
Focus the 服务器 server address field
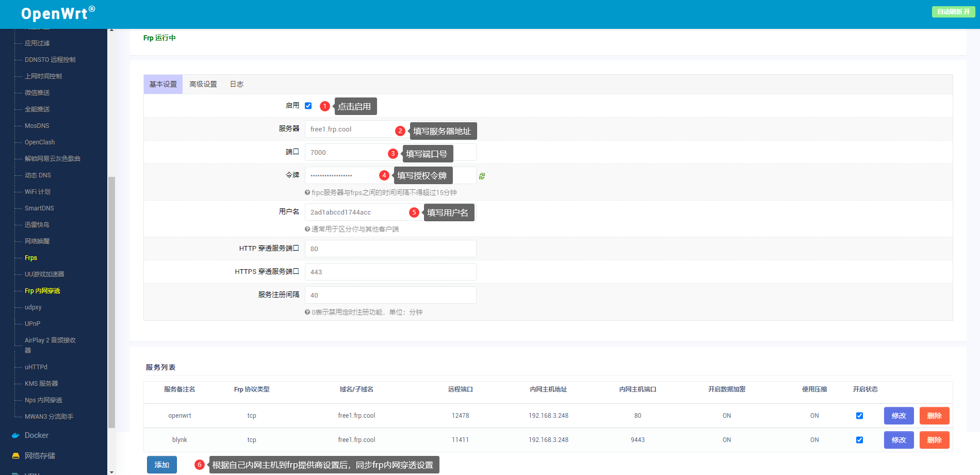(x=390, y=129)
